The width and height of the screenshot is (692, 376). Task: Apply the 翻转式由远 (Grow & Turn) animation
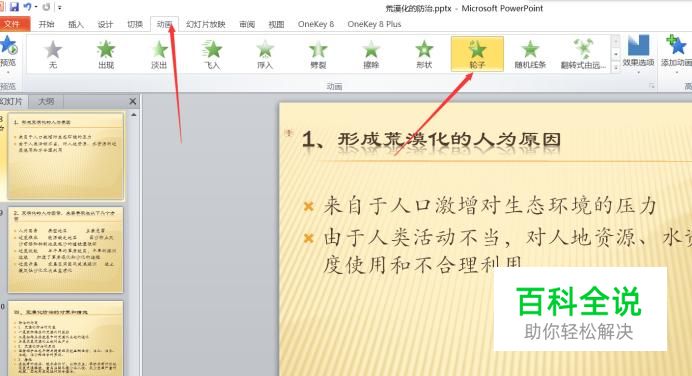(583, 54)
